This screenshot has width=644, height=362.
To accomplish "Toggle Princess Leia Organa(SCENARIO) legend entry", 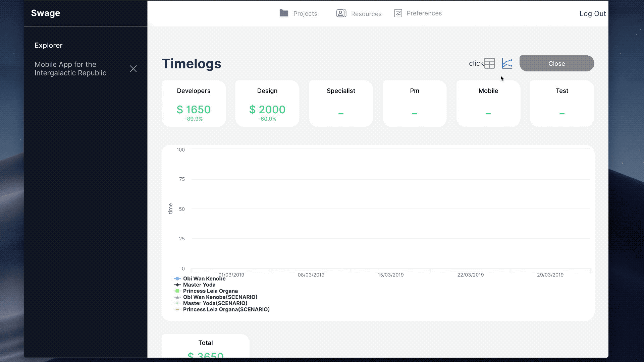I will [x=226, y=309].
